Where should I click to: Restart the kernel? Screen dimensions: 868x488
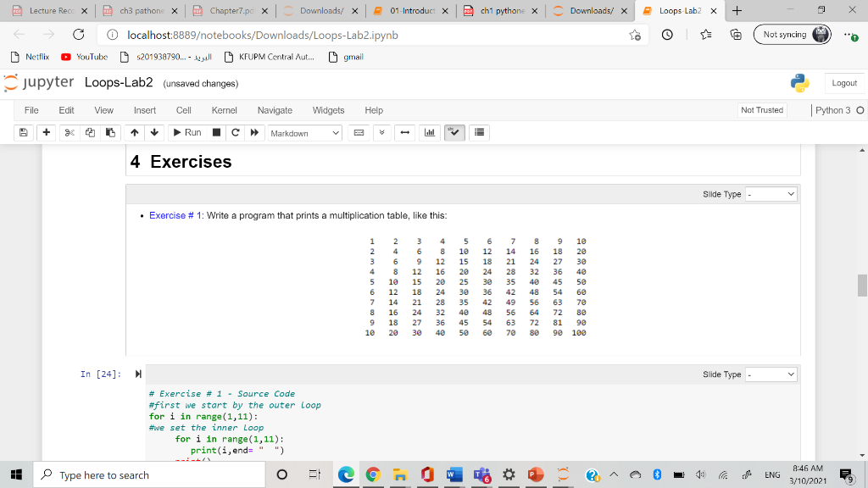234,133
